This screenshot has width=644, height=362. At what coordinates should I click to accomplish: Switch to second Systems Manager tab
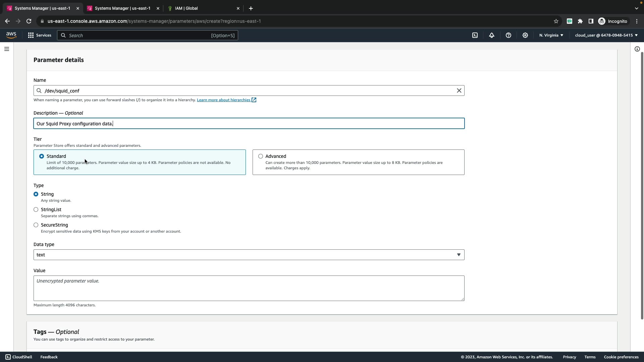pos(122,8)
